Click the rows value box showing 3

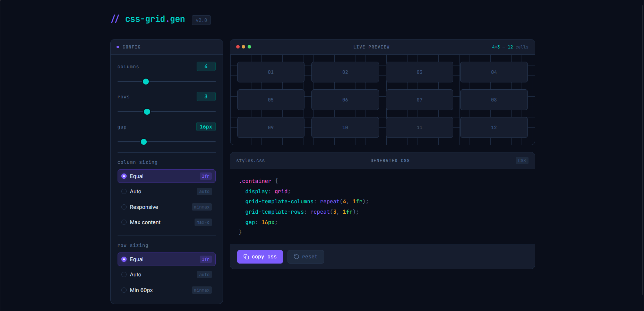tap(206, 97)
